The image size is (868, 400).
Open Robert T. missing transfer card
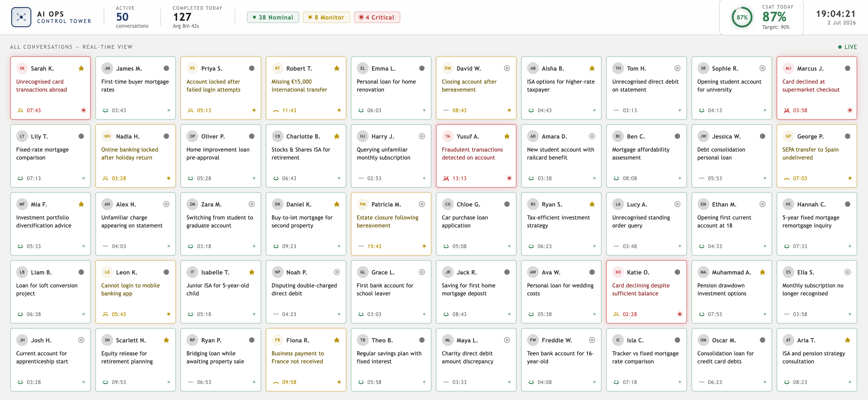305,88
